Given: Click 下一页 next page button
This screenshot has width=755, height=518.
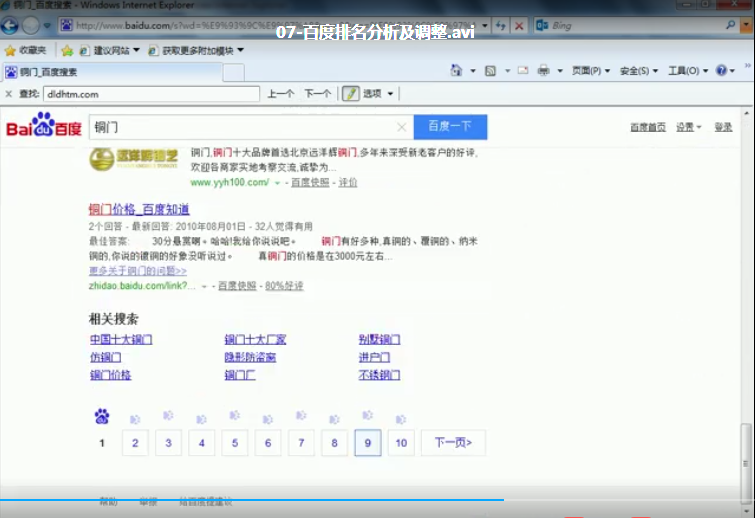Looking at the screenshot, I should click(453, 442).
